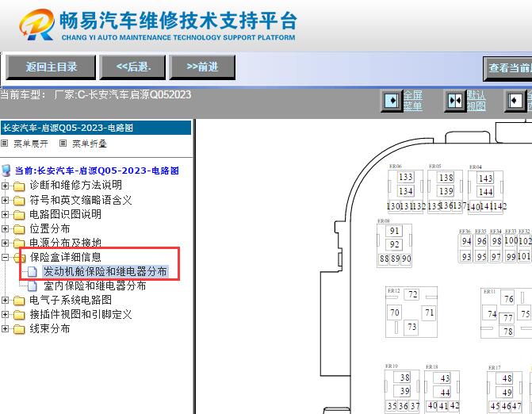Click the 接插件视图和引脚定义 folder icon
The height and width of the screenshot is (414, 532).
click(19, 315)
